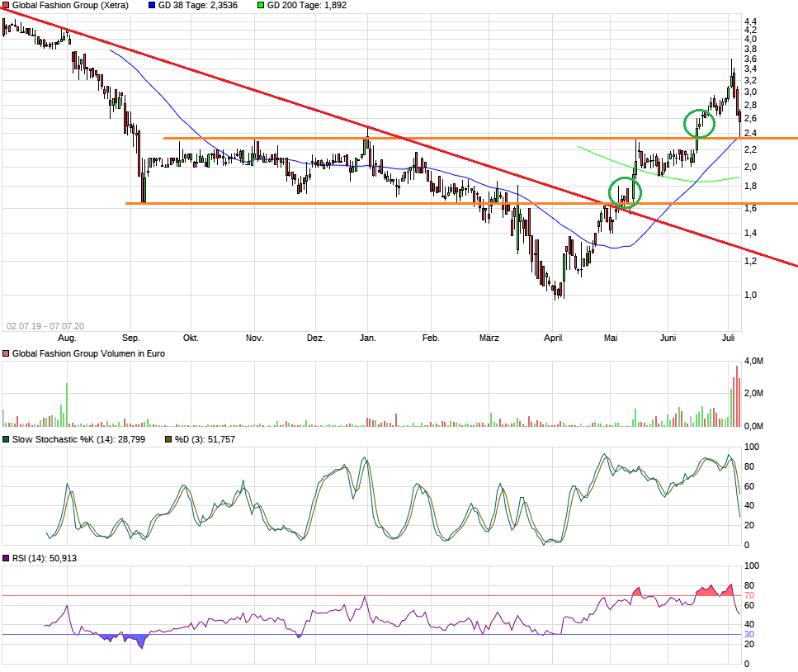This screenshot has height=672, width=798.
Task: Toggle visibility of the GD 200 Tage average
Action: pyautogui.click(x=262, y=5)
